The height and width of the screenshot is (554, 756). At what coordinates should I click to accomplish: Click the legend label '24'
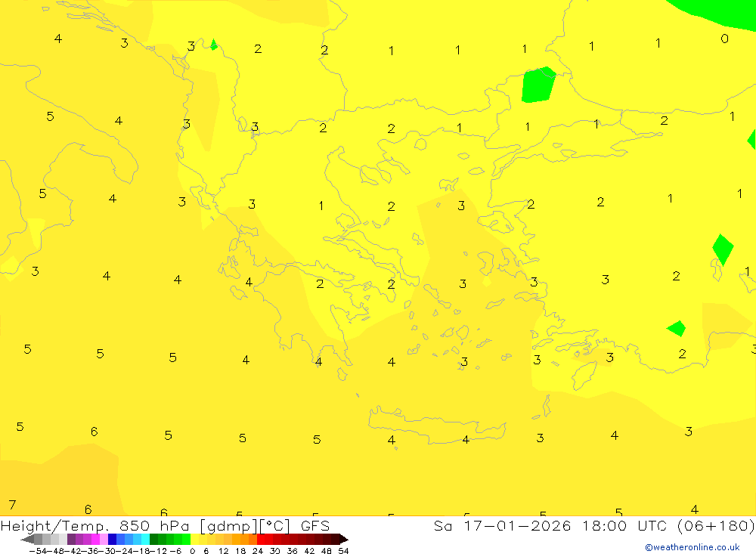258,551
